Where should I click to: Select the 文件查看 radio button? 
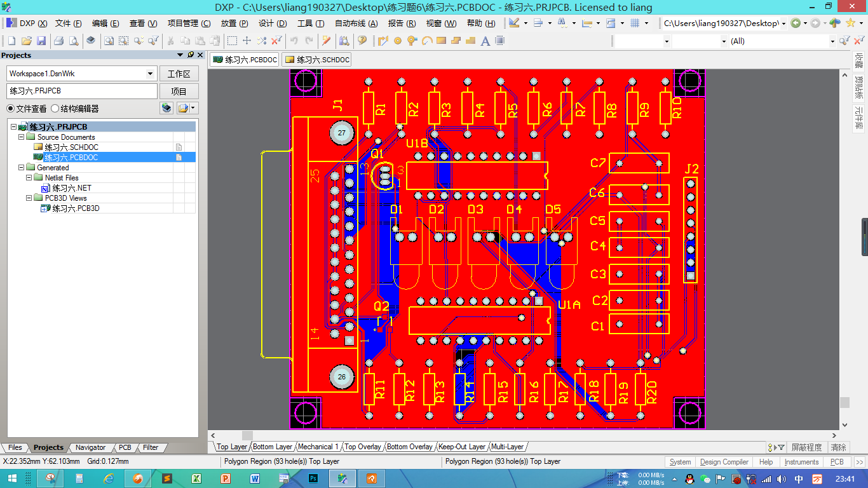pyautogui.click(x=10, y=108)
